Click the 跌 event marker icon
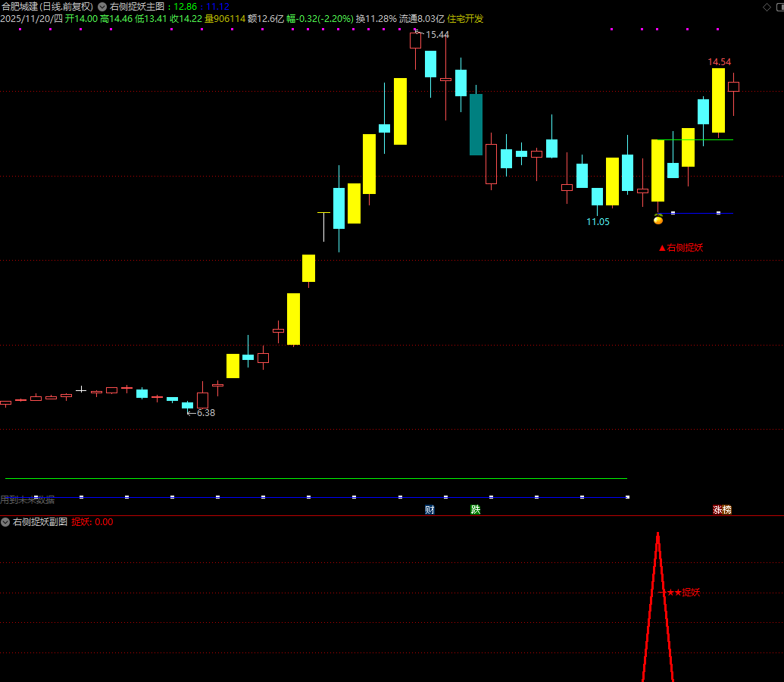 click(x=475, y=510)
